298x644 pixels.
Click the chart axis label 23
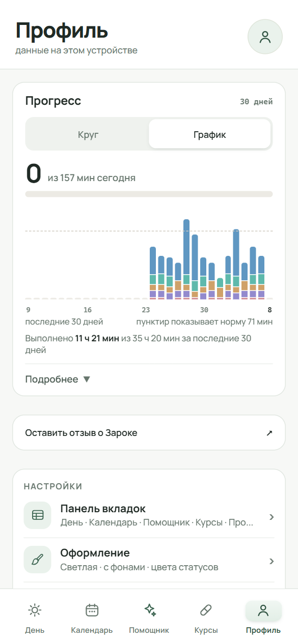pyautogui.click(x=146, y=310)
